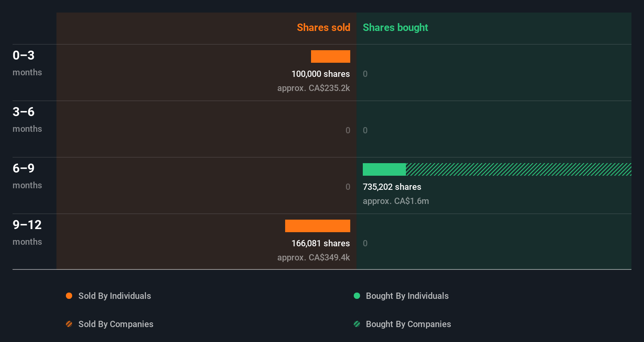Toggle the Sold By Individuals legend label

click(115, 296)
